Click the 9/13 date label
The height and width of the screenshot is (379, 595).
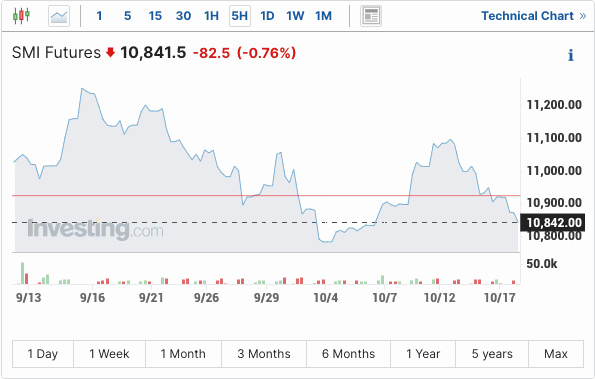[28, 297]
